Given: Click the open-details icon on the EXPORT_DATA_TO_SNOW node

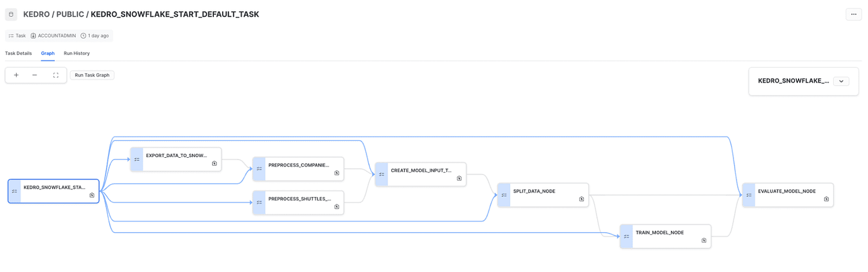Looking at the screenshot, I should (x=215, y=163).
